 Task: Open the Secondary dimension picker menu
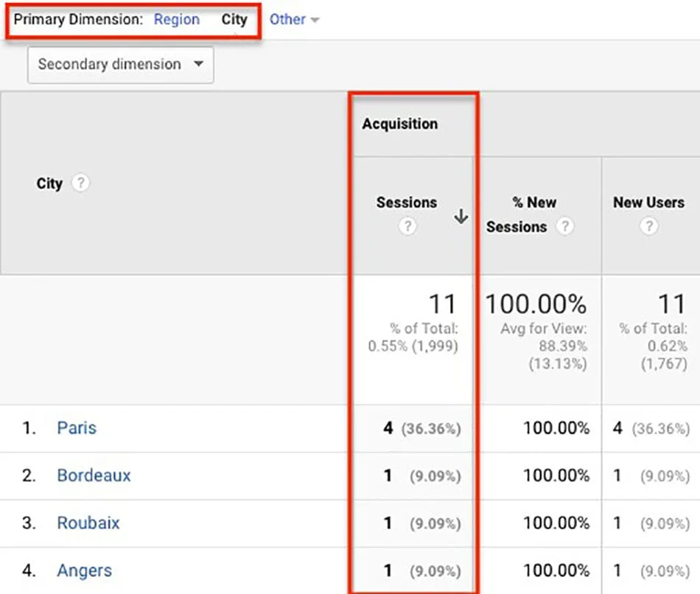click(x=120, y=65)
